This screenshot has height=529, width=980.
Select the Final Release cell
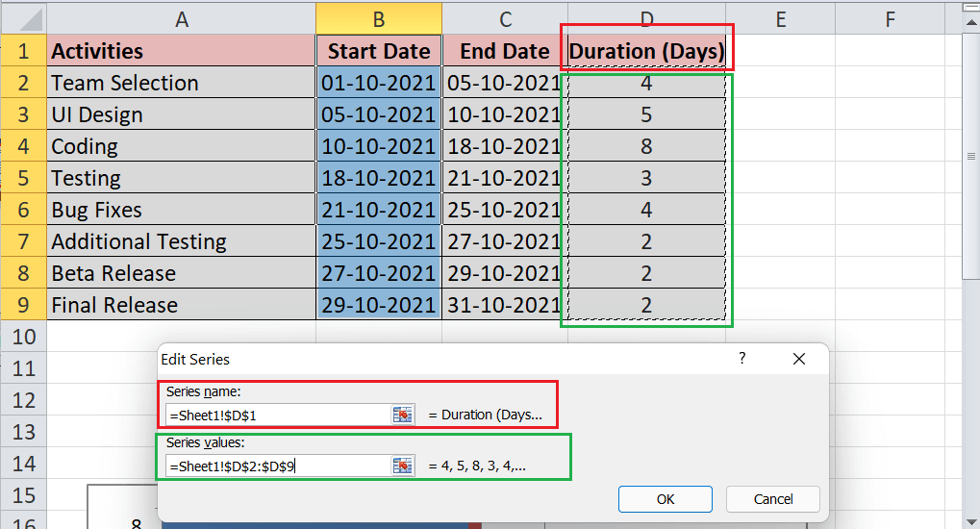click(181, 305)
